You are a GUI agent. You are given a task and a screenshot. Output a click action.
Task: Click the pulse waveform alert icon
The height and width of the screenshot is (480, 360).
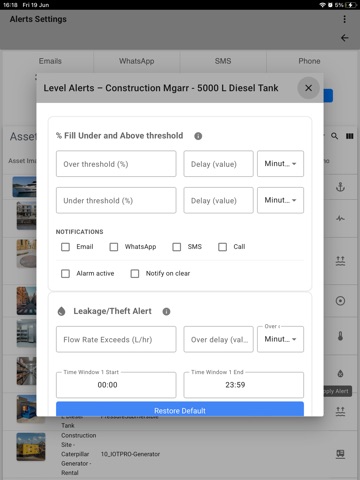(340, 219)
